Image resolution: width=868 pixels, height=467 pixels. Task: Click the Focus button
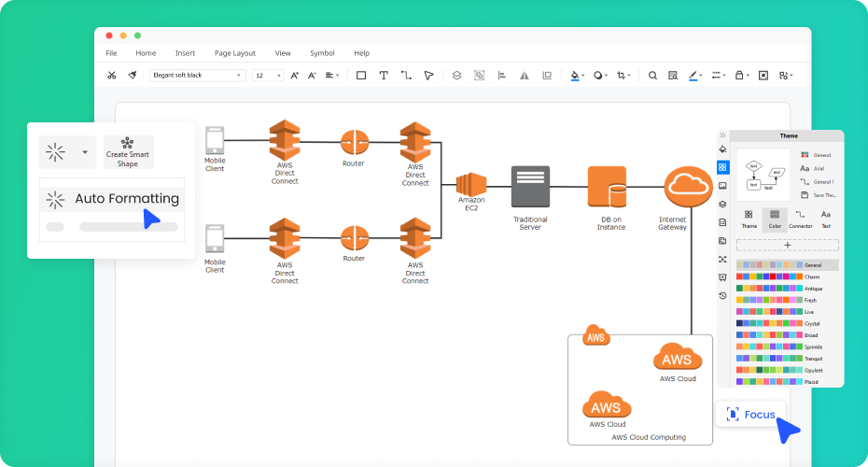751,414
